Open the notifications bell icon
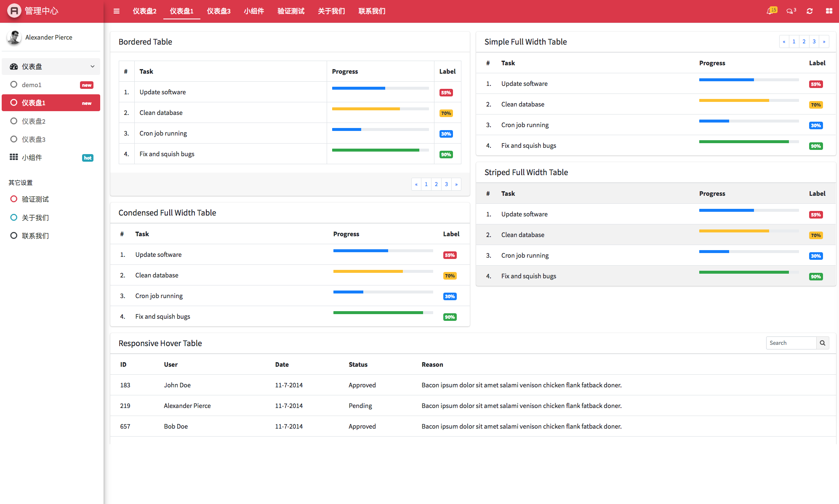The image size is (839, 504). click(770, 11)
